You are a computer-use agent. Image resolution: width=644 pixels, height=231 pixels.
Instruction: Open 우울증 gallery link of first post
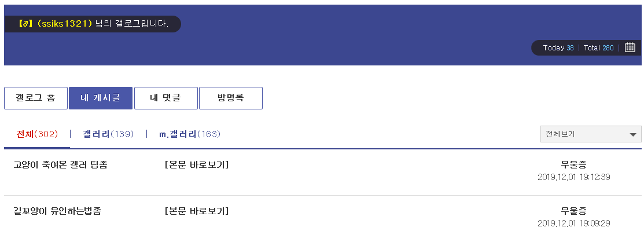(x=574, y=165)
